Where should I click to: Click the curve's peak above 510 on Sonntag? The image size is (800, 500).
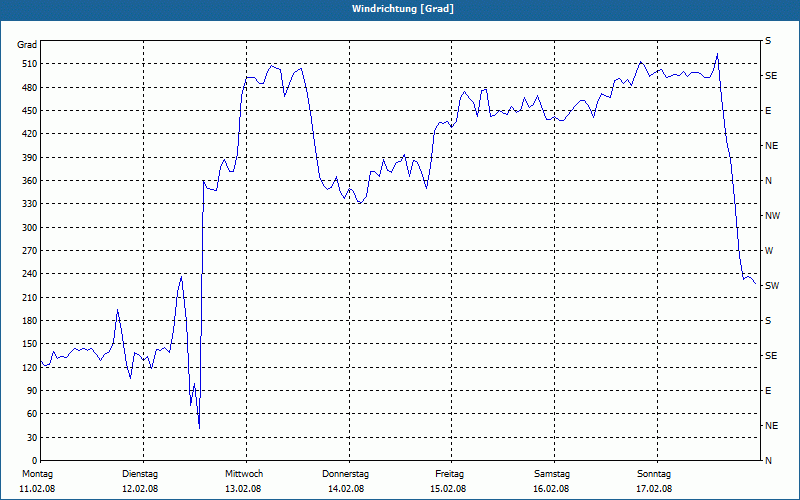(x=717, y=54)
